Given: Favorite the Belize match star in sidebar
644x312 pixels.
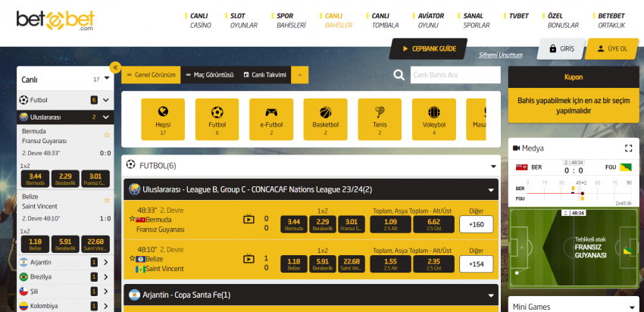Looking at the screenshot, I should pyautogui.click(x=107, y=199).
